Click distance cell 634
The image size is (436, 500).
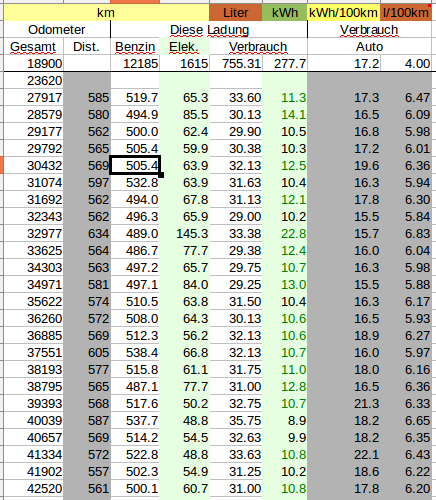click(x=87, y=234)
